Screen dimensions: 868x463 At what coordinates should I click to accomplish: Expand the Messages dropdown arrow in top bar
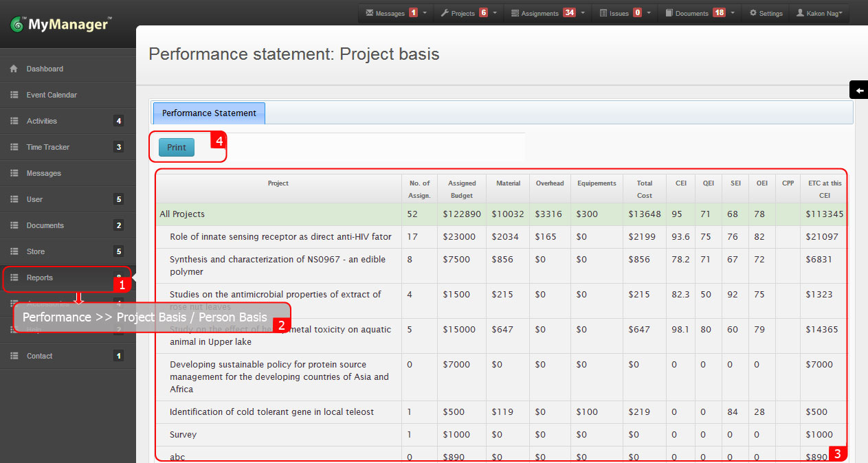click(x=425, y=13)
